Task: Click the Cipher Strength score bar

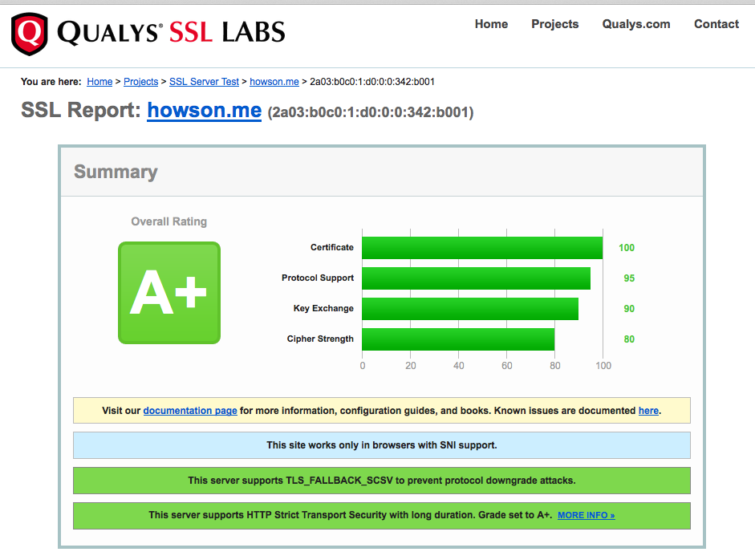Action: click(458, 339)
